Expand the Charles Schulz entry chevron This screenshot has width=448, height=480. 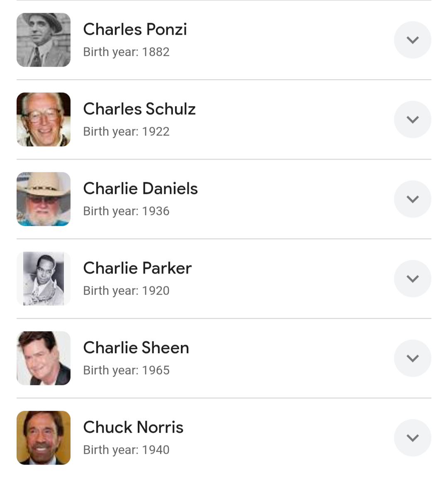pos(412,119)
